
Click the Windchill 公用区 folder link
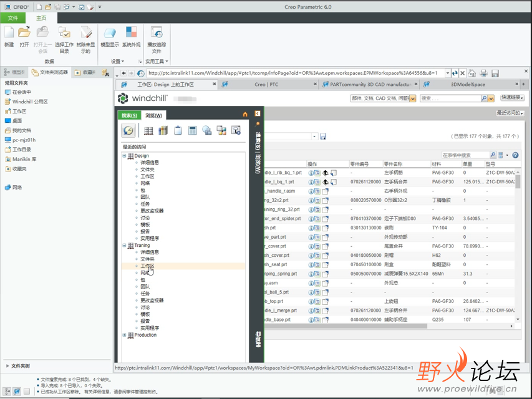tap(30, 101)
